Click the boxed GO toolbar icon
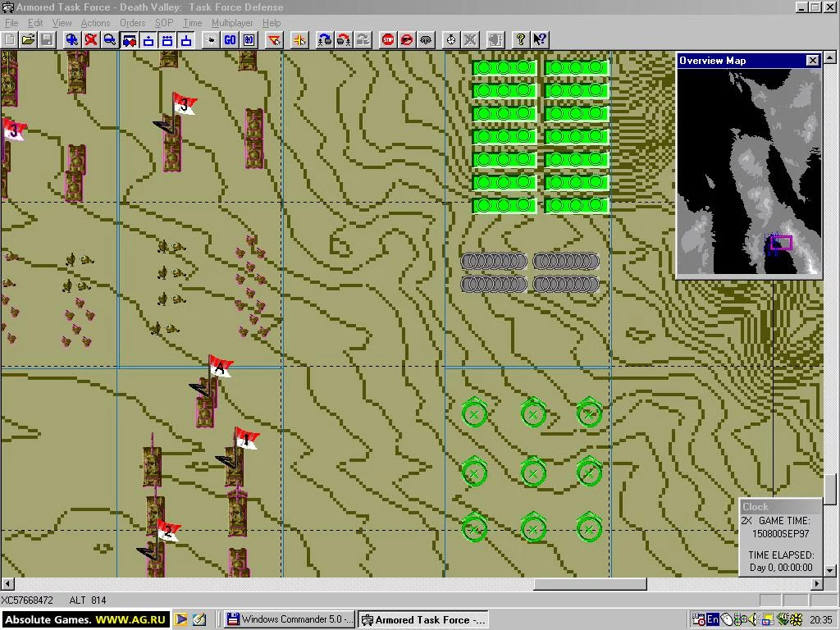 [249, 39]
